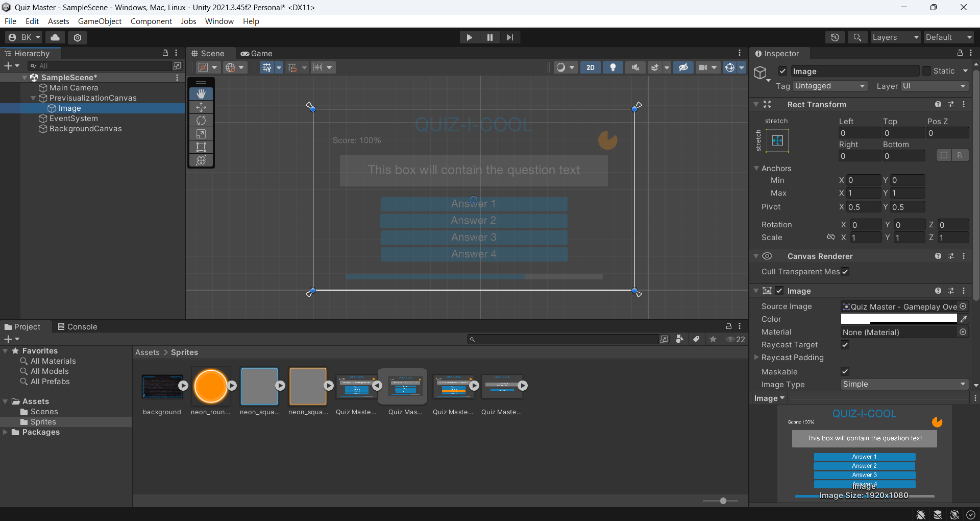Select the neon_round sprite thumbnail
Image resolution: width=980 pixels, height=521 pixels.
click(210, 387)
